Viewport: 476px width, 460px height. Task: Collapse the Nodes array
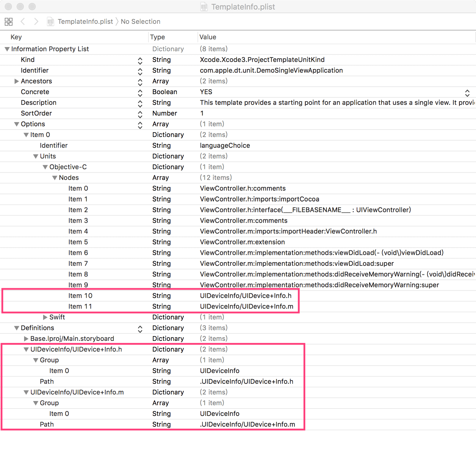click(x=55, y=178)
